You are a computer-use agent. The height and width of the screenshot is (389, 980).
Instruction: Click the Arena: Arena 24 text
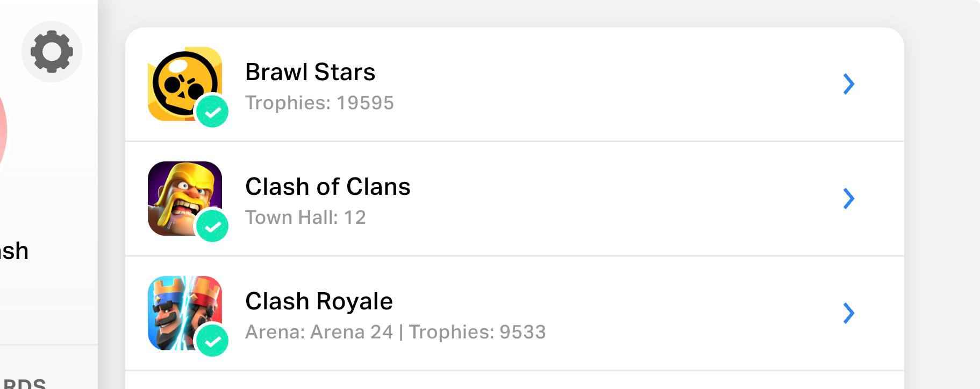click(319, 332)
